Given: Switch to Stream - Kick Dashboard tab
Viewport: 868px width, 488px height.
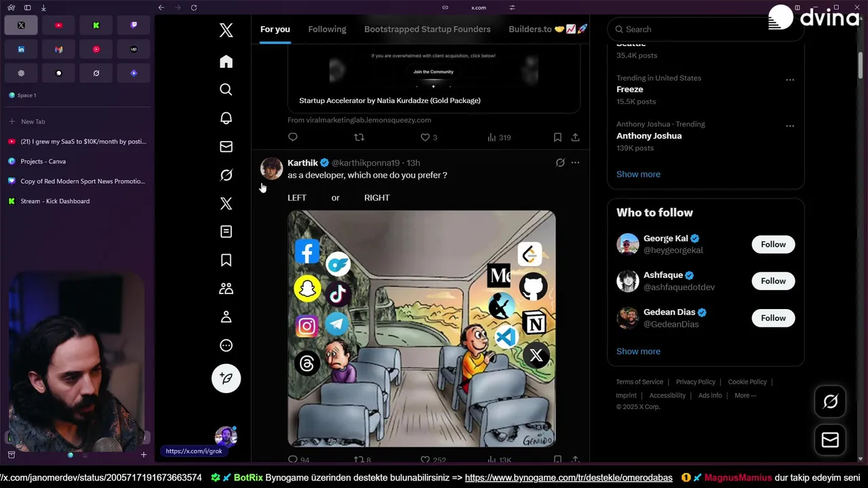Looking at the screenshot, I should pyautogui.click(x=77, y=201).
